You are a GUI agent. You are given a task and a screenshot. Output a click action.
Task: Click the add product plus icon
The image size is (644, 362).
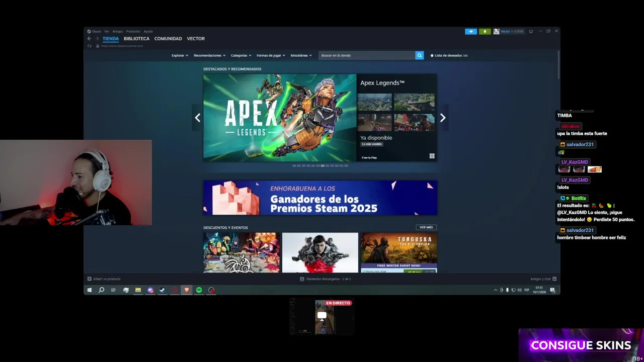coord(90,279)
